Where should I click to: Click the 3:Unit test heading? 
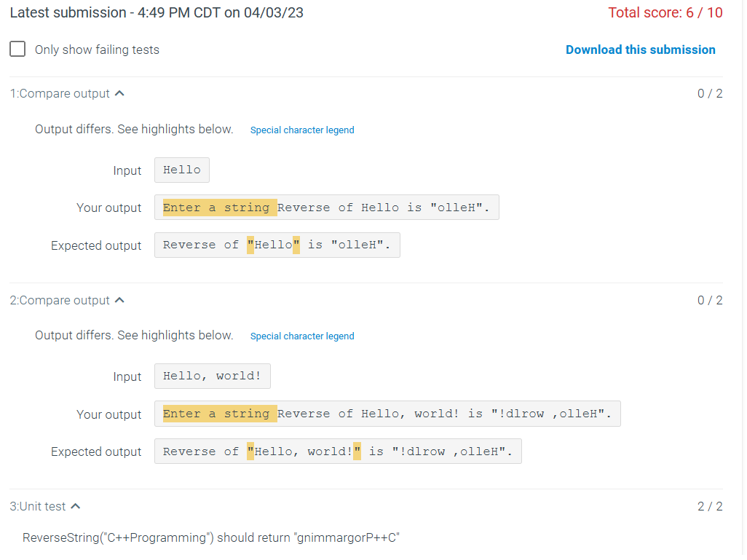point(40,505)
